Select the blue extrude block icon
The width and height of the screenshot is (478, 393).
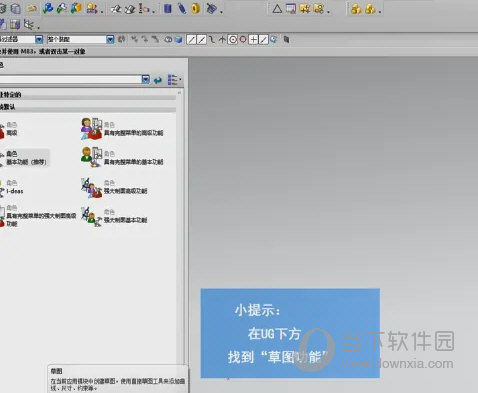tap(168, 8)
